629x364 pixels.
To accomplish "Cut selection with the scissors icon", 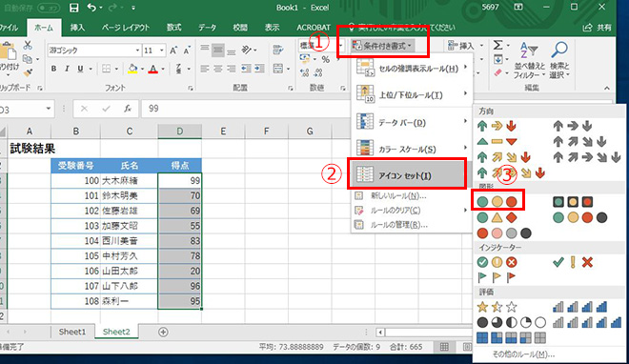I will 28,45.
